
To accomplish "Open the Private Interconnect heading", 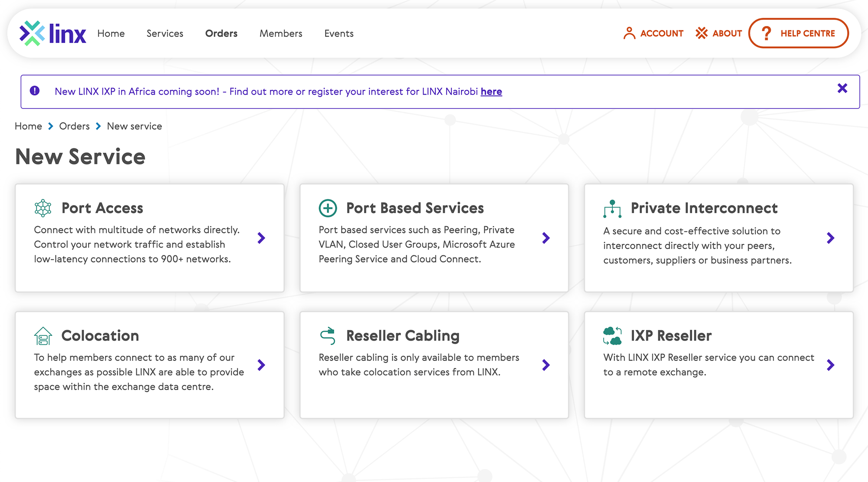I will coord(704,208).
